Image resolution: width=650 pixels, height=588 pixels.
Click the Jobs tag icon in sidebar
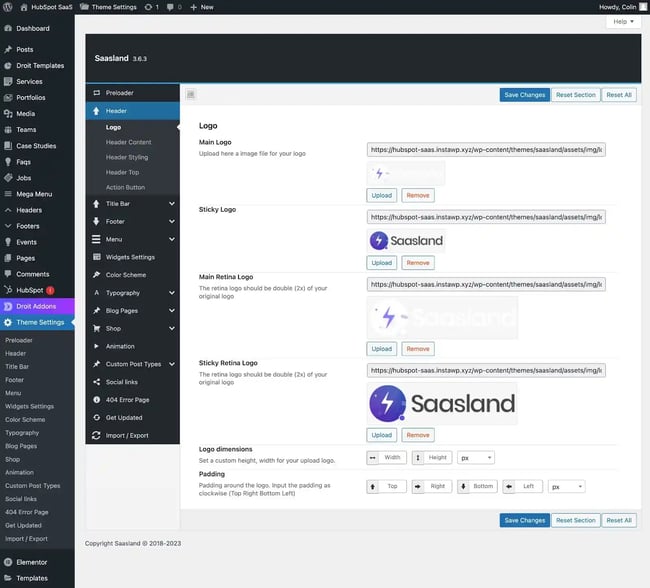(x=8, y=178)
